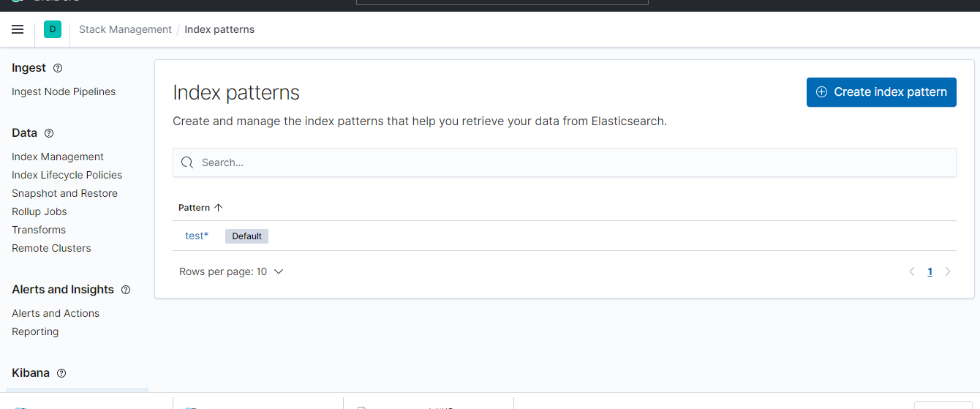Open the hamburger navigation menu

[18, 29]
